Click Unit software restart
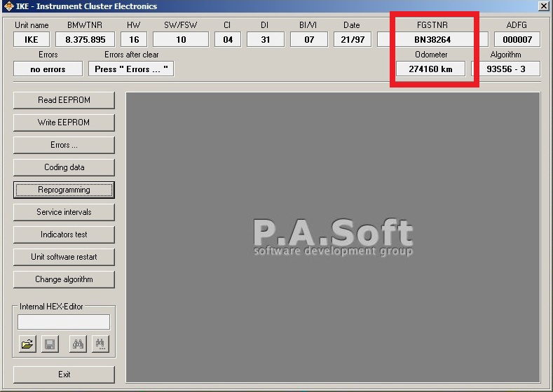 64,257
